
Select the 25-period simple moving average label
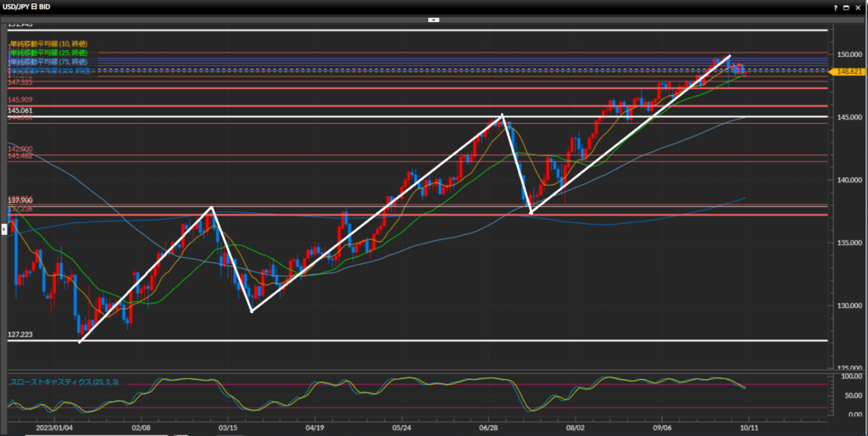48,53
